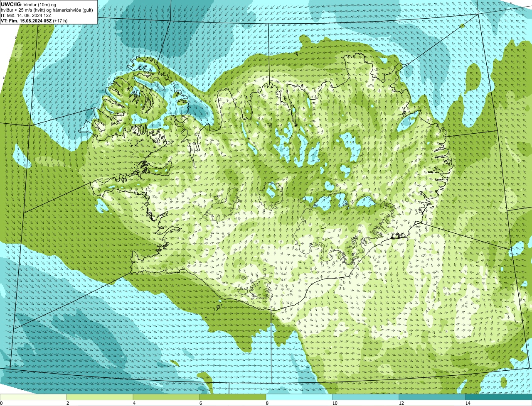Click the legend value label "8"
The width and height of the screenshot is (532, 406).
[x=267, y=403]
